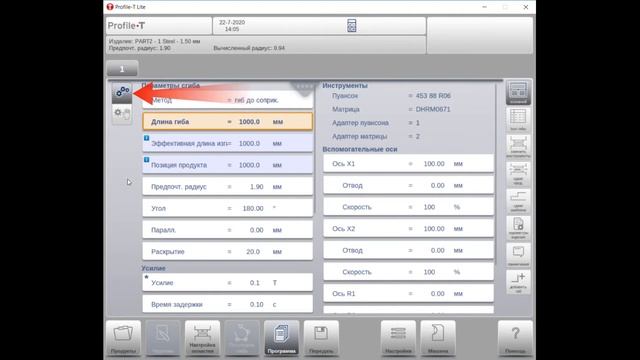
Task: Select the Программа button in bottom bar
Action: (282, 338)
